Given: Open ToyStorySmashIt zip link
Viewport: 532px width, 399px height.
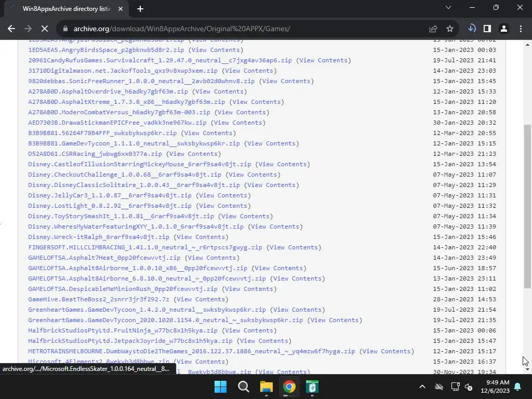Looking at the screenshot, I should [121, 216].
